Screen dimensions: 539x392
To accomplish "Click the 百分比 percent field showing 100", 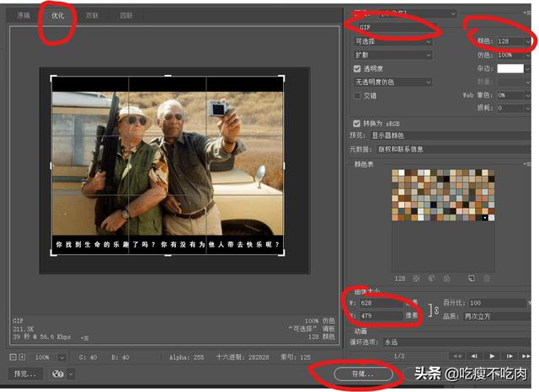I will [498, 303].
